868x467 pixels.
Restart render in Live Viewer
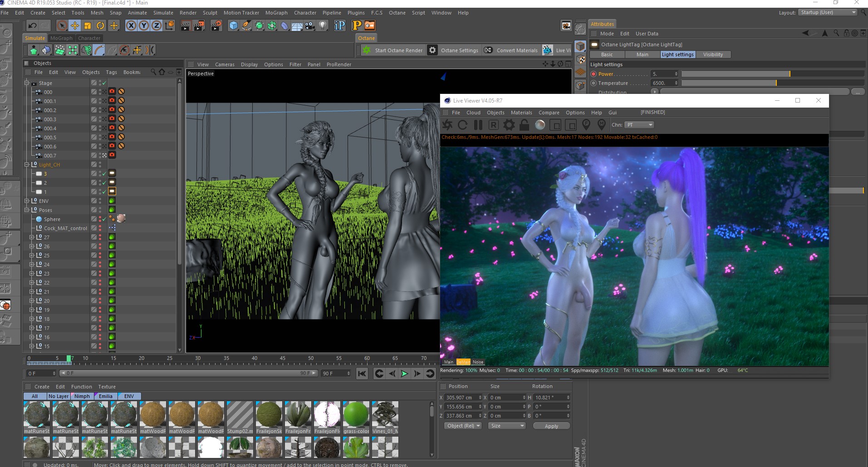(462, 125)
